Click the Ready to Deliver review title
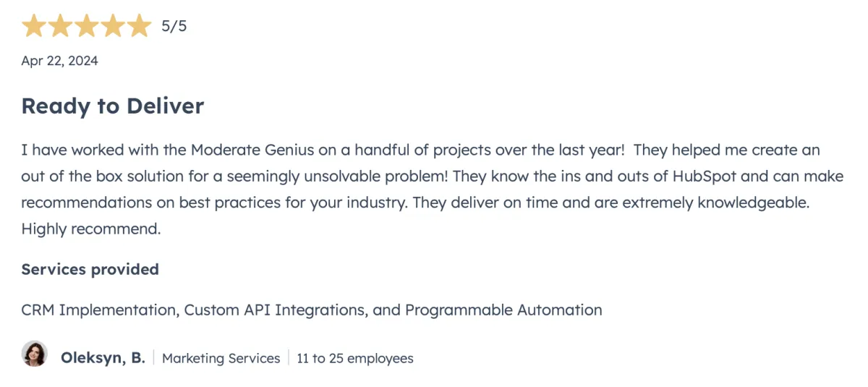Screen dimensions: 868x387 coord(113,106)
